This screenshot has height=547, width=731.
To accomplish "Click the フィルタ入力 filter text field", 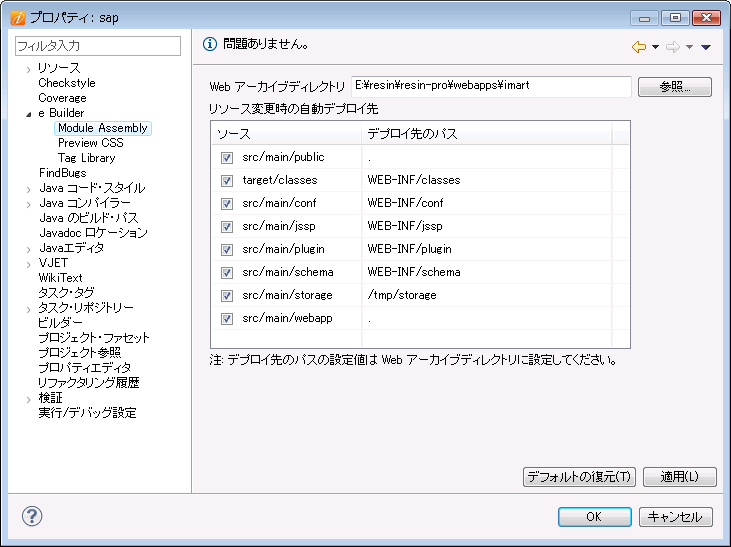I will coord(98,46).
